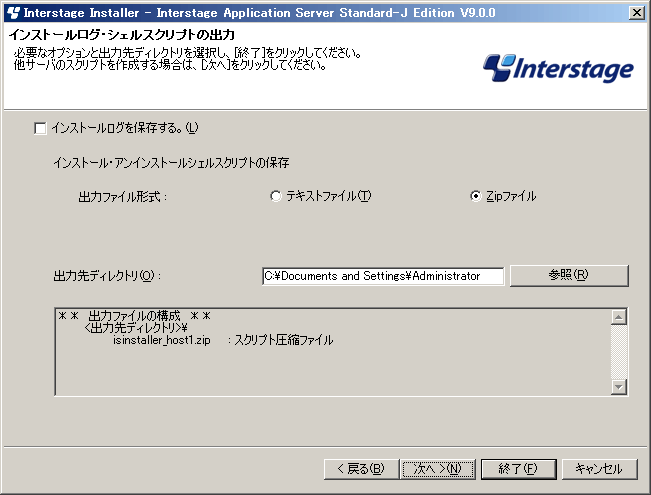
Task: Click the スクリプト圧縮ファイル description text
Action: [284, 340]
